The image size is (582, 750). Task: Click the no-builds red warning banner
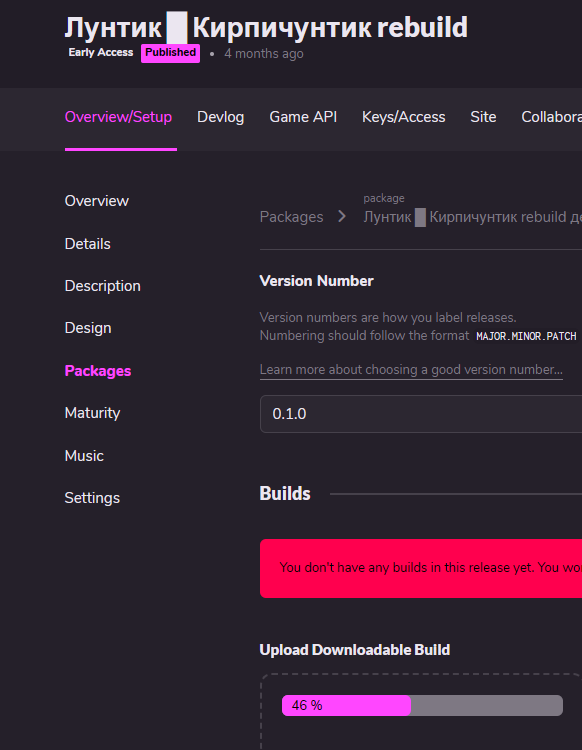coord(421,568)
